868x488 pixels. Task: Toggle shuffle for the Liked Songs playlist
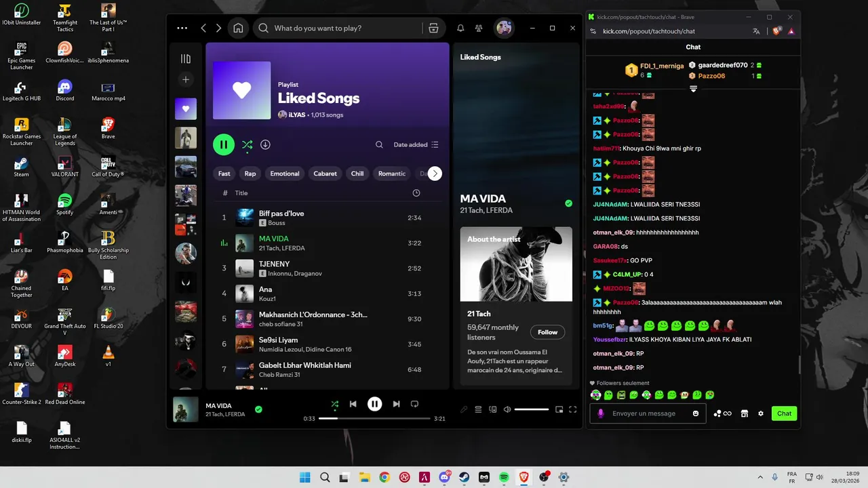tap(247, 144)
